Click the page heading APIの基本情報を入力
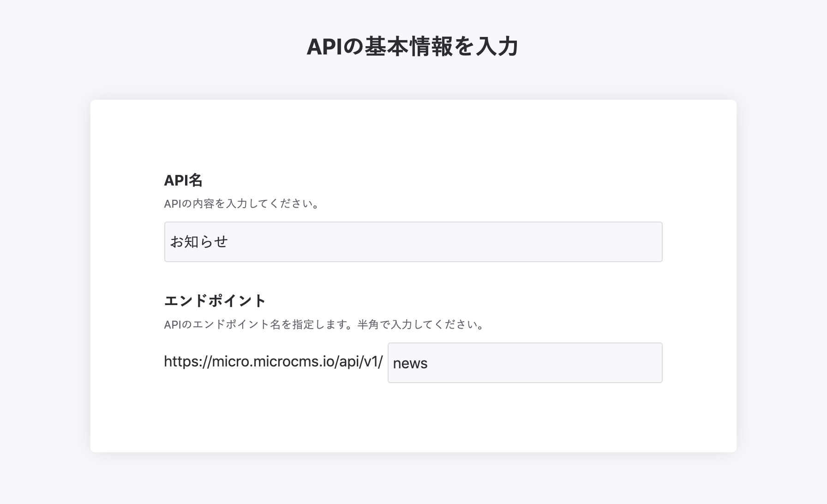Screen dimensions: 827x504 (x=413, y=47)
